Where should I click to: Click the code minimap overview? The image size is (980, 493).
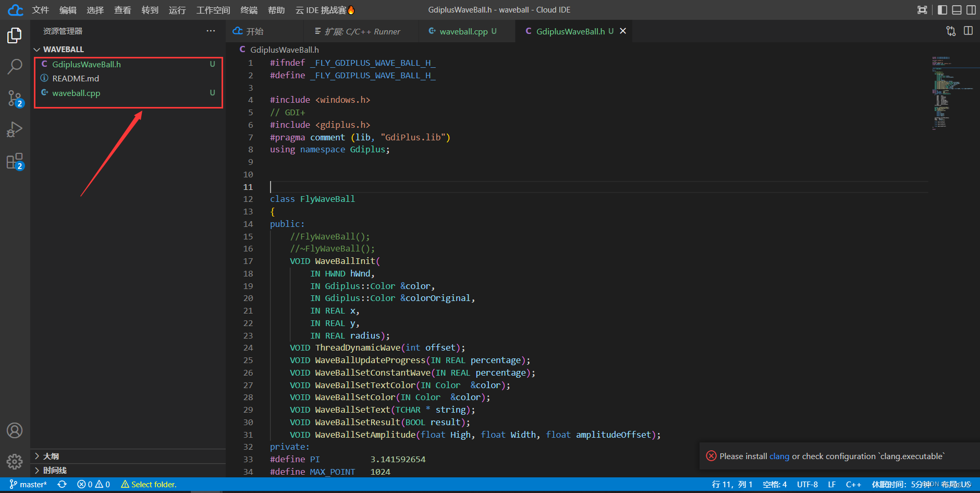pyautogui.click(x=952, y=93)
